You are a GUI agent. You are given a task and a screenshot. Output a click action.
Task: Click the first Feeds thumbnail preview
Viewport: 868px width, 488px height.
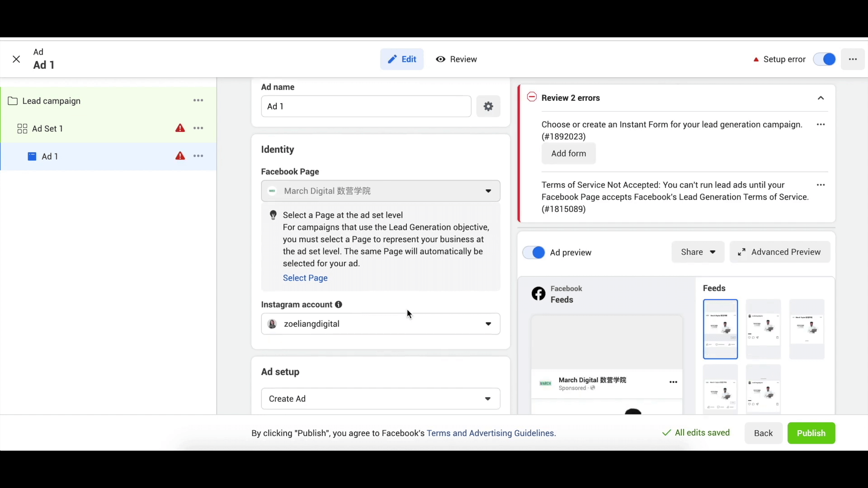tap(720, 329)
